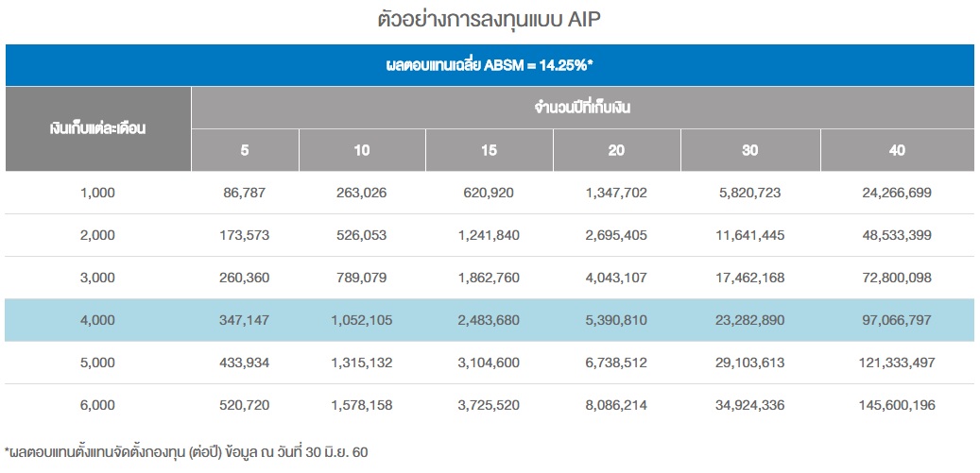Select the 10-year column header
The width and height of the screenshot is (980, 473).
pos(363,150)
